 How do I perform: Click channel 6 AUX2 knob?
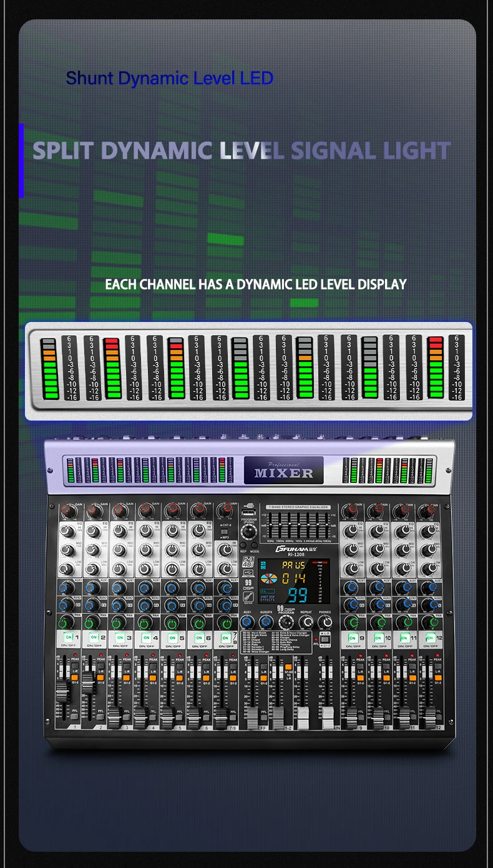coord(198,605)
